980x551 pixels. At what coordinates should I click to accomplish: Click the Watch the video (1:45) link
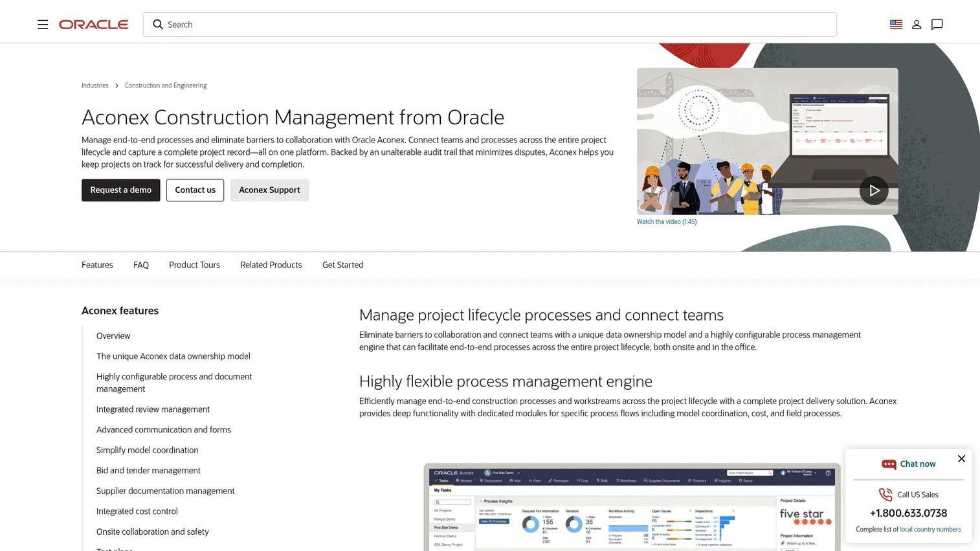pos(667,221)
